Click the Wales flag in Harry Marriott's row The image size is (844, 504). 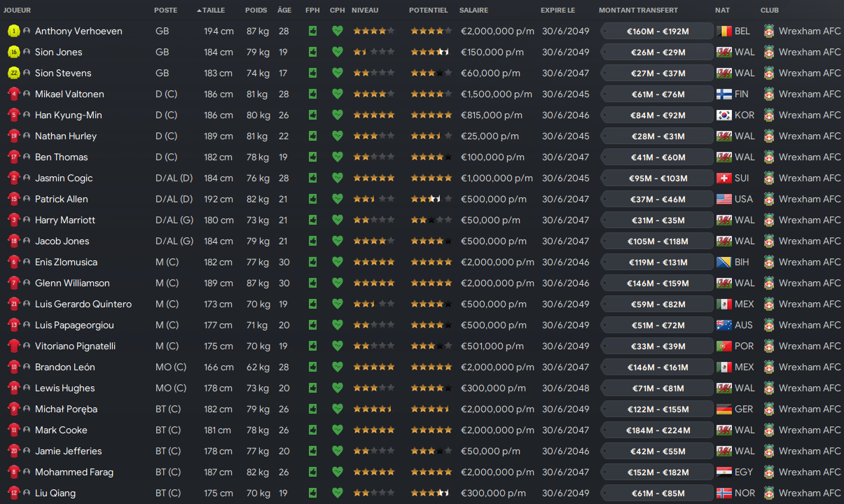(x=724, y=220)
